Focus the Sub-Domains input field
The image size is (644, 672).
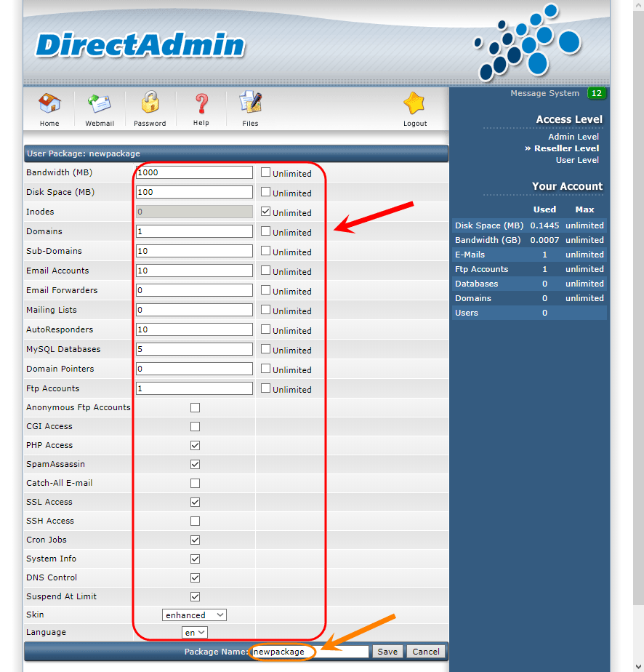point(194,251)
